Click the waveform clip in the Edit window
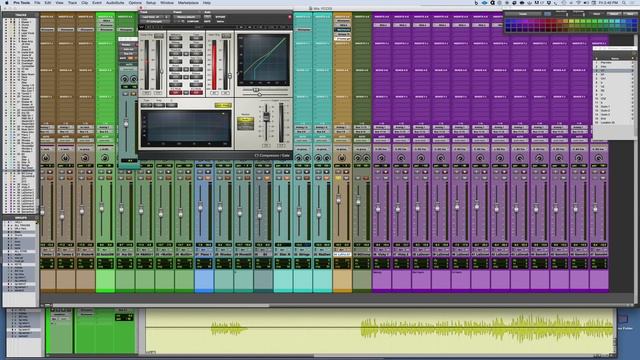Viewport: 640px width, 360px height. (x=380, y=330)
